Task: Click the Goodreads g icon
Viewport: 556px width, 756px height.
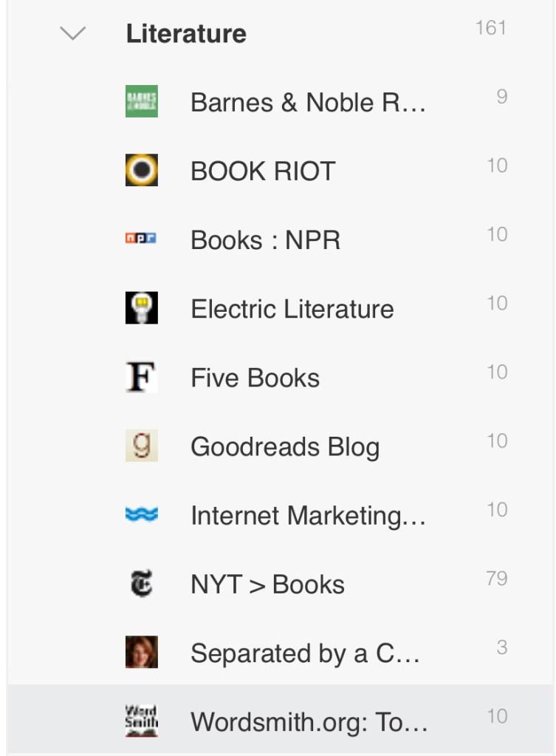Action: point(142,446)
